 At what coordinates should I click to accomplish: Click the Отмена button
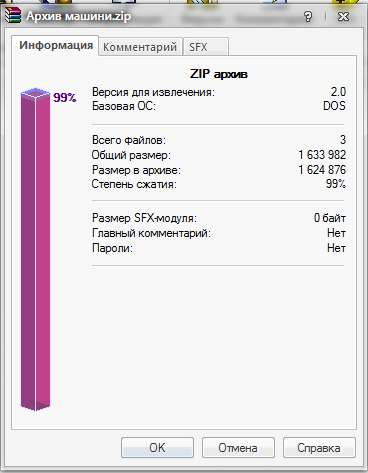point(238,448)
